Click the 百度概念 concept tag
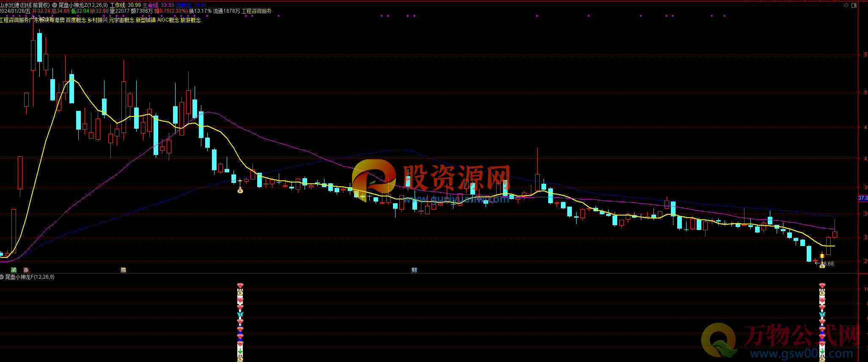Screen dimensions: 868x362 click(76, 20)
